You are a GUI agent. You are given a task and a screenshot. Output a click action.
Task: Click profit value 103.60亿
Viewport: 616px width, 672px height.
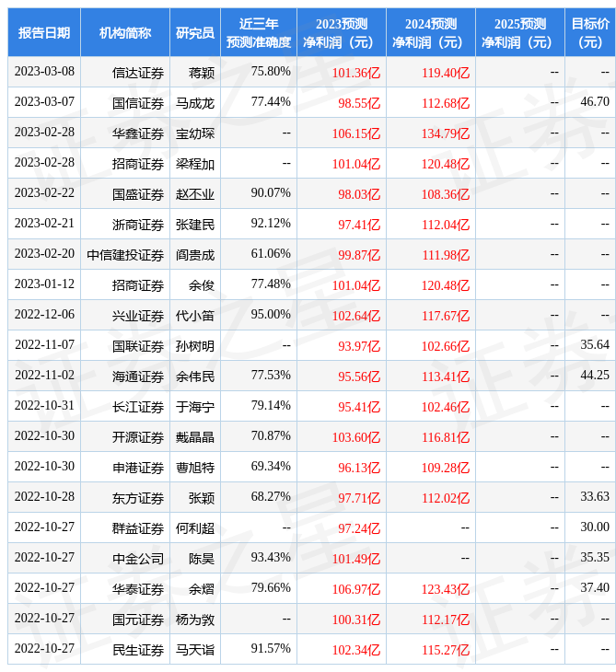tap(355, 437)
